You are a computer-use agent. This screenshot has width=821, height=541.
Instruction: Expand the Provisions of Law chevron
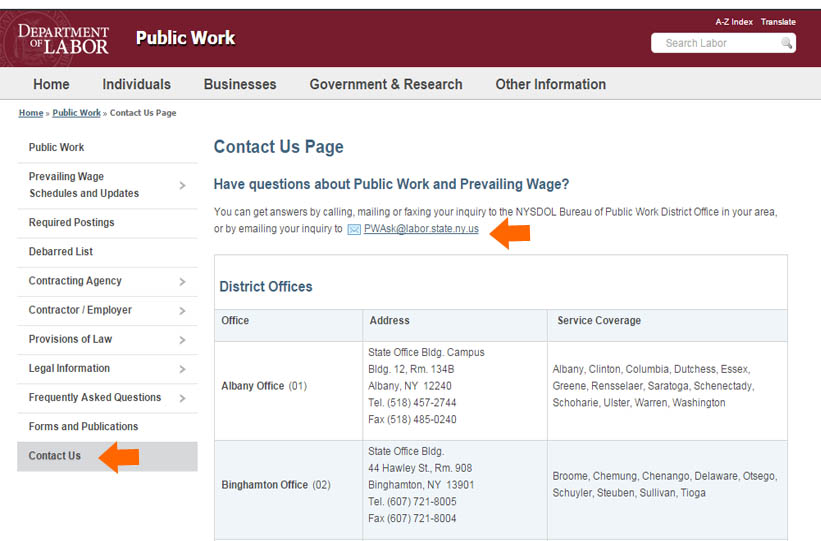[182, 340]
